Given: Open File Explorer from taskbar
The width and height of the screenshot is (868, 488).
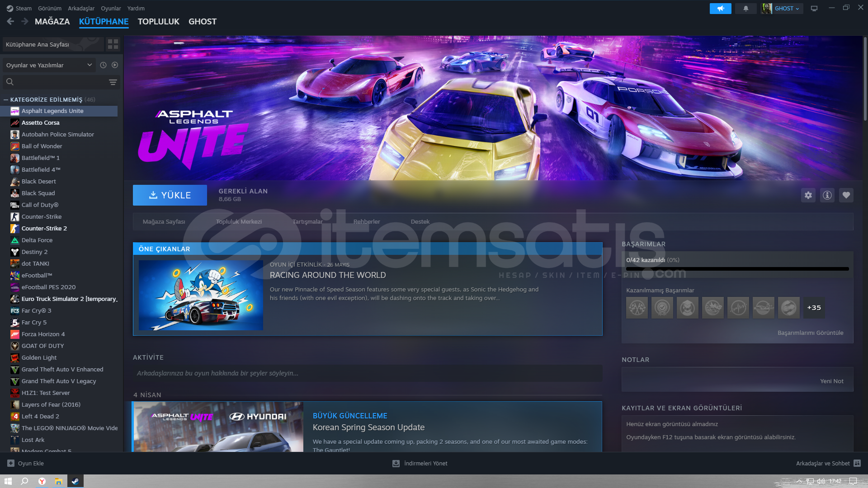Looking at the screenshot, I should [x=58, y=481].
